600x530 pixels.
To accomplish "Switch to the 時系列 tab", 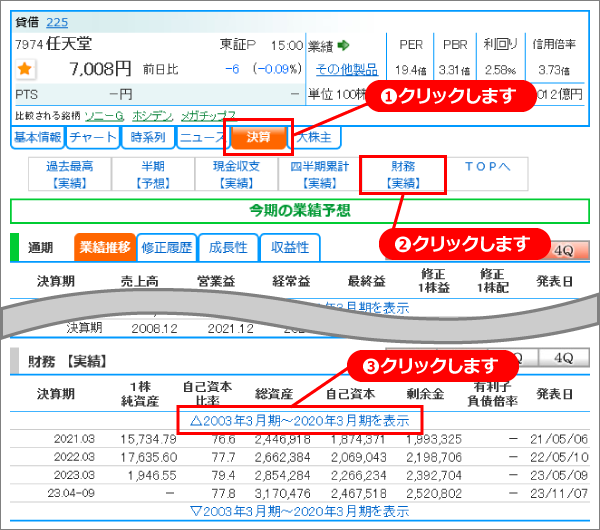I will click(148, 137).
